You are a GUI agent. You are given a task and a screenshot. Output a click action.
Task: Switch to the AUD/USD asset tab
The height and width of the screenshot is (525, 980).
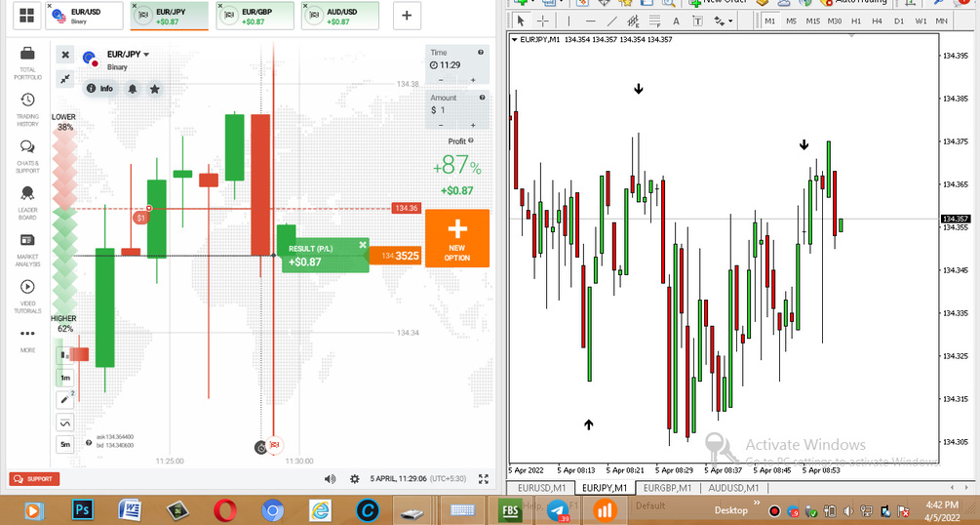click(x=340, y=16)
